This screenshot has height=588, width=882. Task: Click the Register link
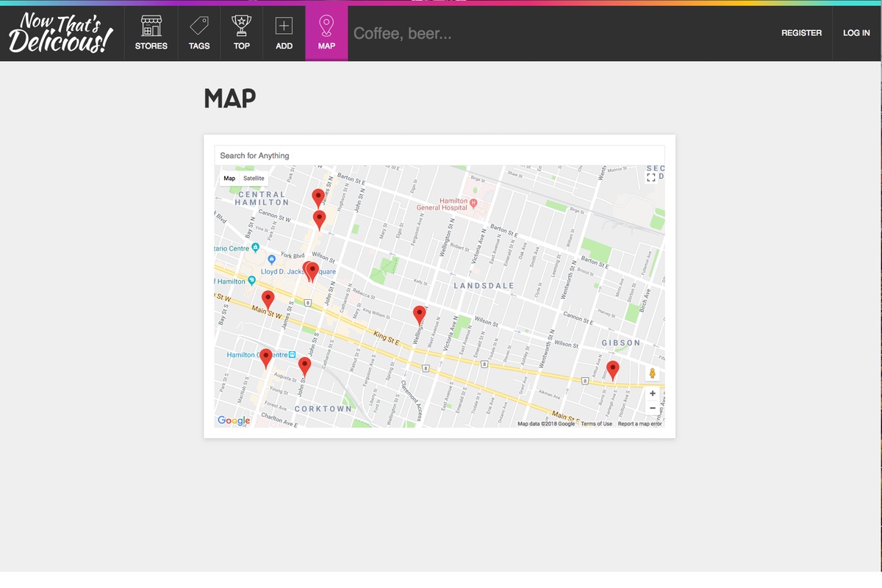pyautogui.click(x=801, y=33)
